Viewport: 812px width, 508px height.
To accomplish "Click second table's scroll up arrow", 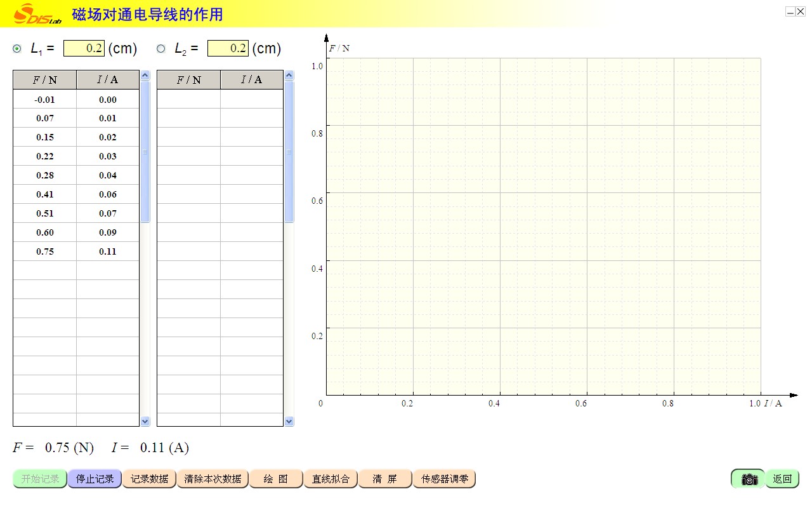I will (x=289, y=76).
